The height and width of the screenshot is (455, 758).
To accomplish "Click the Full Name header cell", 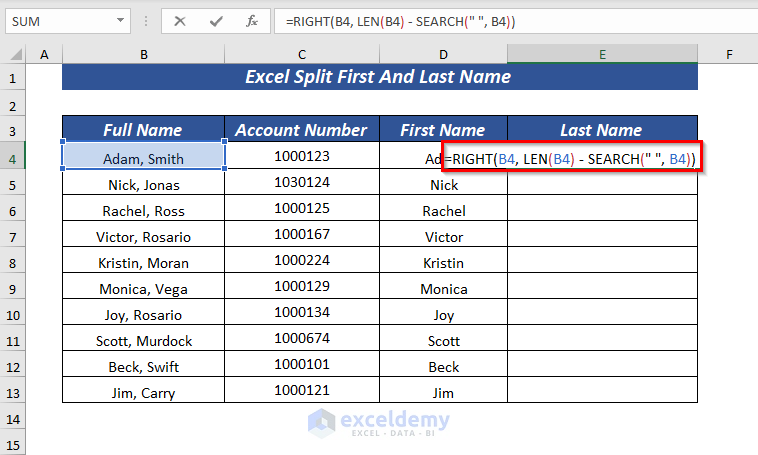I will (x=144, y=130).
